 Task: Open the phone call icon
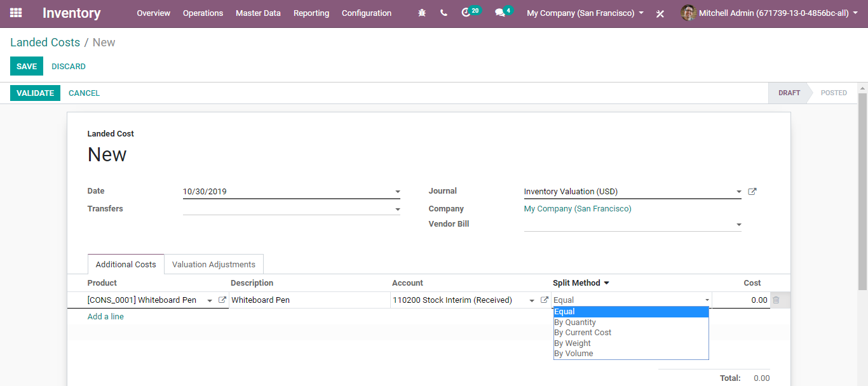[444, 13]
